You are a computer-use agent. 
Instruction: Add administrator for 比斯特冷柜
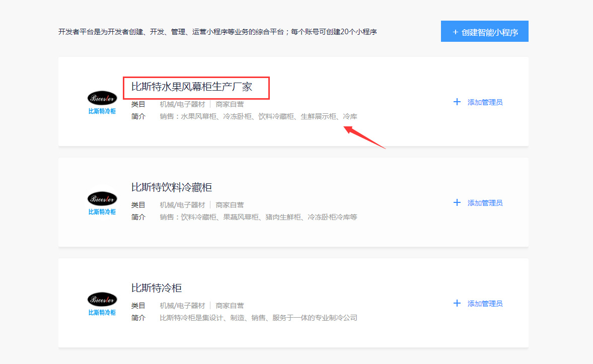point(478,304)
